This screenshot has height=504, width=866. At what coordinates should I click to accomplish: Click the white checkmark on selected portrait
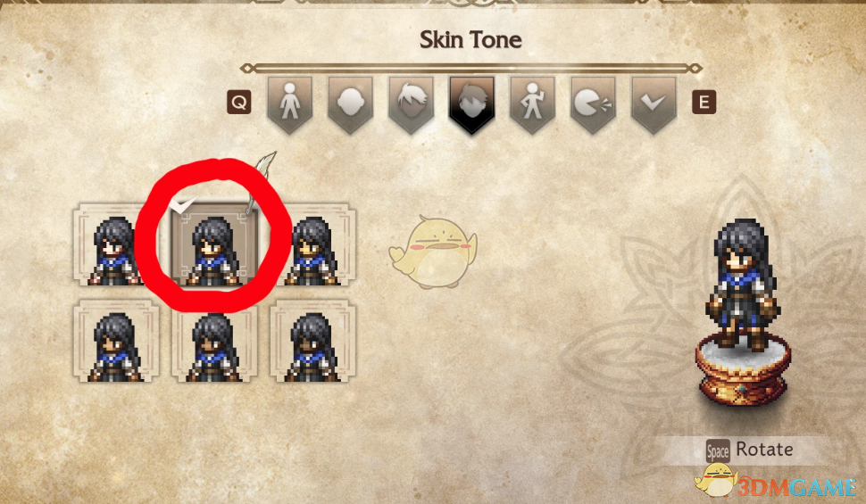182,205
